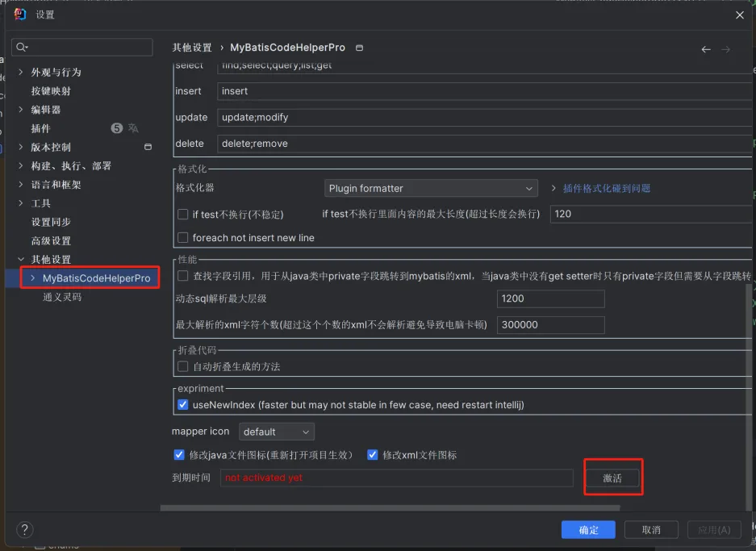Open the 格式化器 Plugin formatter dropdown
The width and height of the screenshot is (756, 551).
(x=431, y=188)
